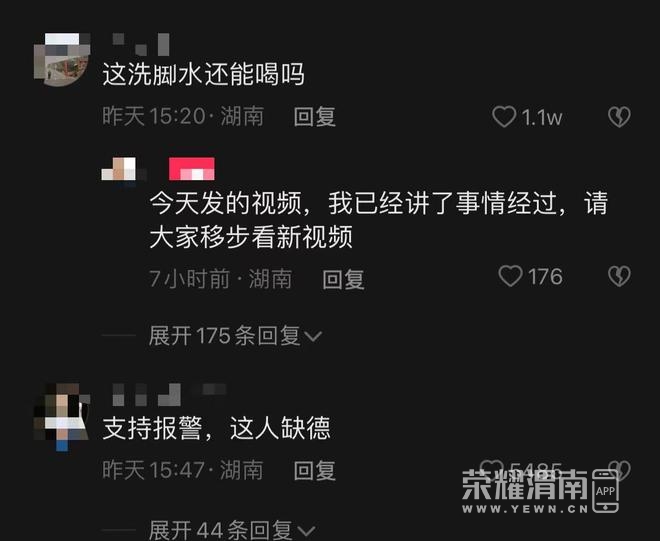Open the first commenter's blurred username
This screenshot has width=660, height=541.
tap(141, 45)
